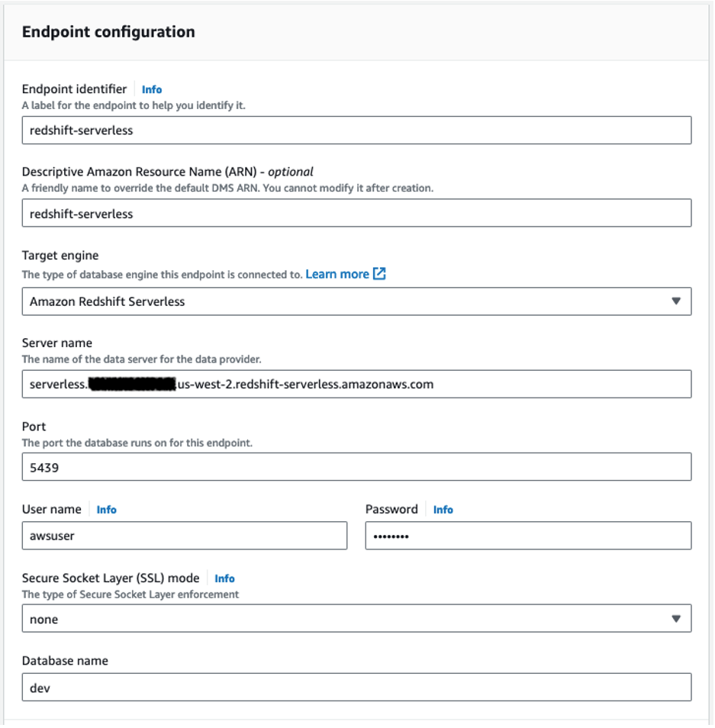Click into the Server name field
715x728 pixels.
click(356, 385)
